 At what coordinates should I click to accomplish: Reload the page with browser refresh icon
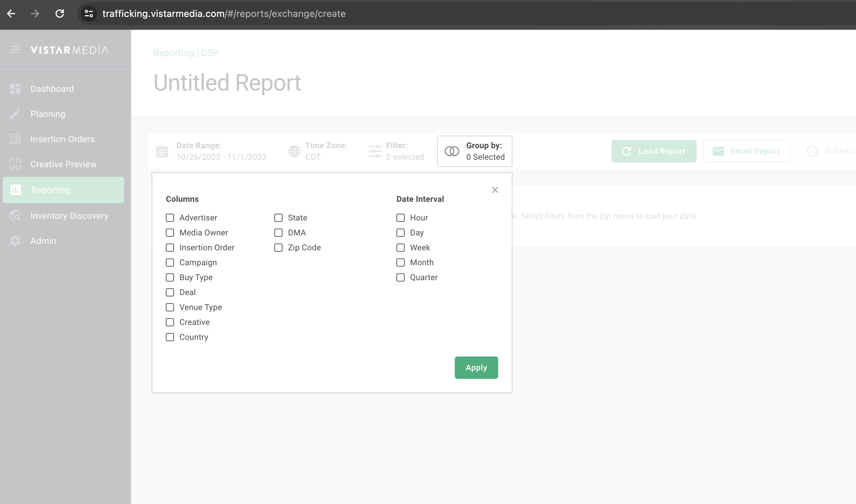coord(60,14)
